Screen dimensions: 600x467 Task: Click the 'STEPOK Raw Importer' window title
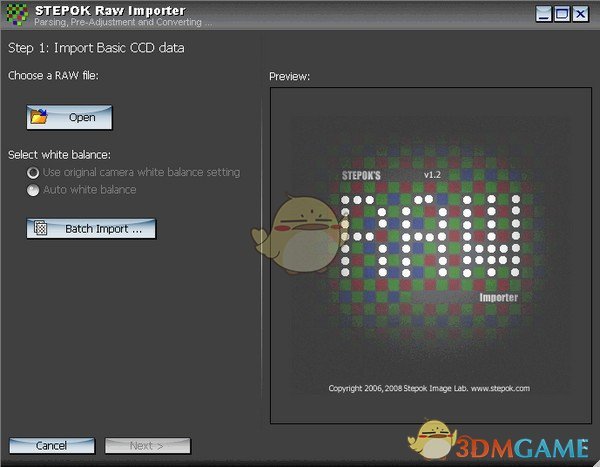[x=110, y=10]
